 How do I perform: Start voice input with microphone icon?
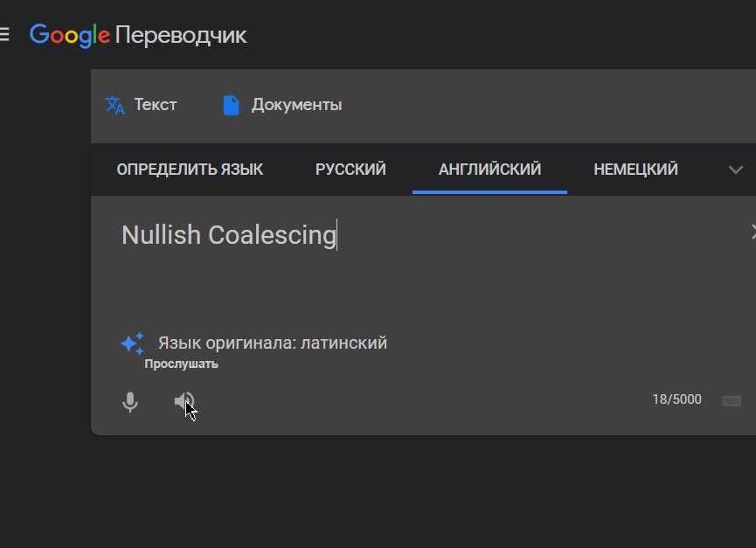130,401
